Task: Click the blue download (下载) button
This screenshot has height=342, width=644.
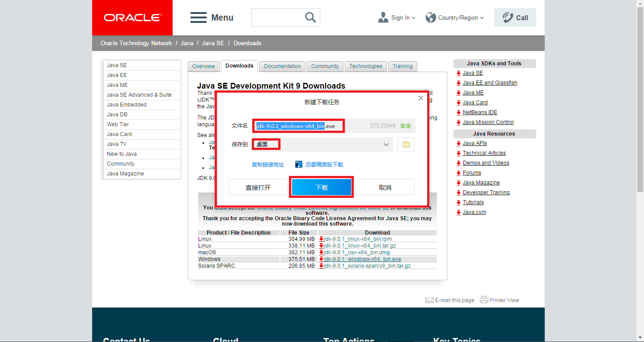Action: [322, 187]
